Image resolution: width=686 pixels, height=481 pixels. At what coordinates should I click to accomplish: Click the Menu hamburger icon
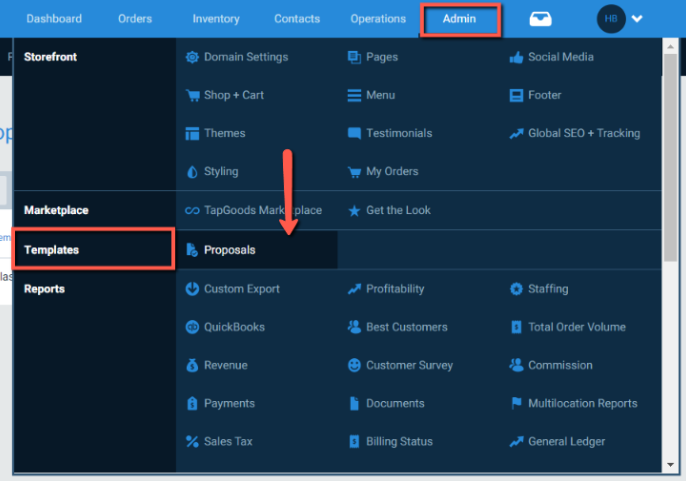pyautogui.click(x=354, y=95)
